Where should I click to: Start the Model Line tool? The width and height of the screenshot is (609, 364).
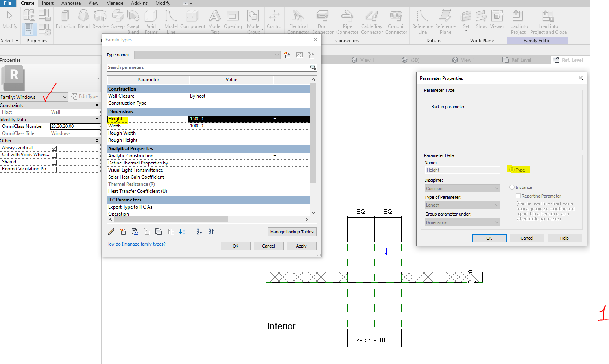(171, 21)
